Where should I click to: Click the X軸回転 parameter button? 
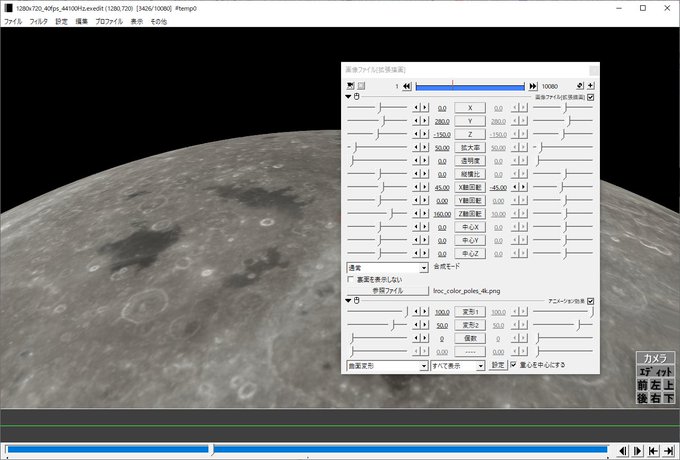point(470,187)
